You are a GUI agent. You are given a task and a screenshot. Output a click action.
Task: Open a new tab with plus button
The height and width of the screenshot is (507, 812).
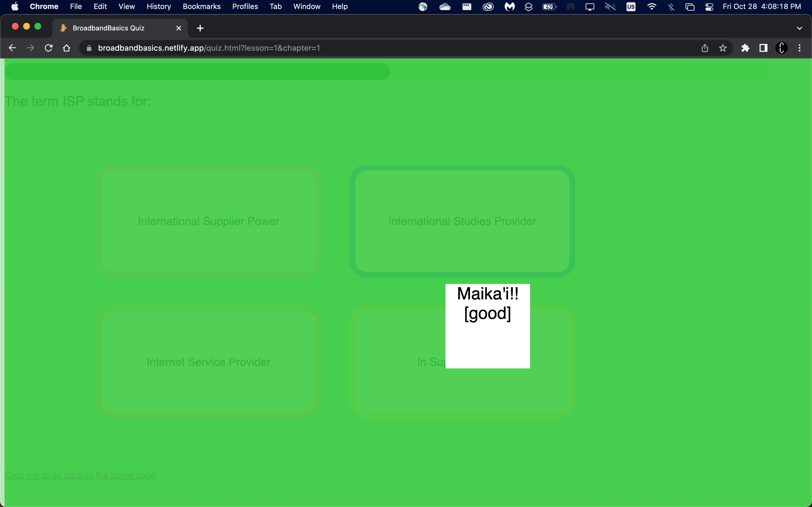coord(200,28)
